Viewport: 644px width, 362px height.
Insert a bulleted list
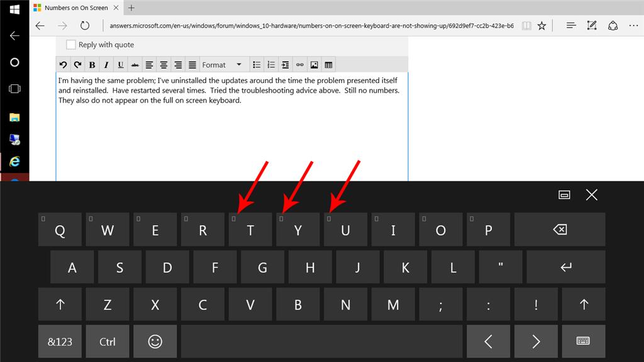click(x=257, y=65)
